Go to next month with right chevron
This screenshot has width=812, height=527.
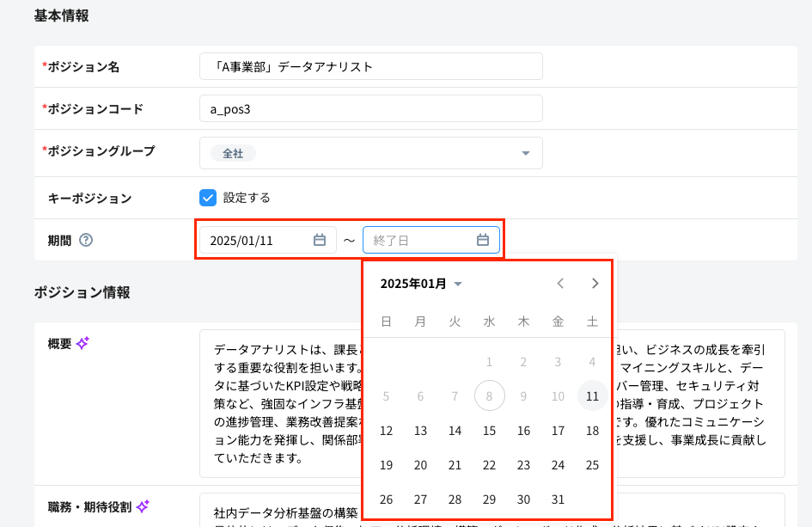coord(594,283)
